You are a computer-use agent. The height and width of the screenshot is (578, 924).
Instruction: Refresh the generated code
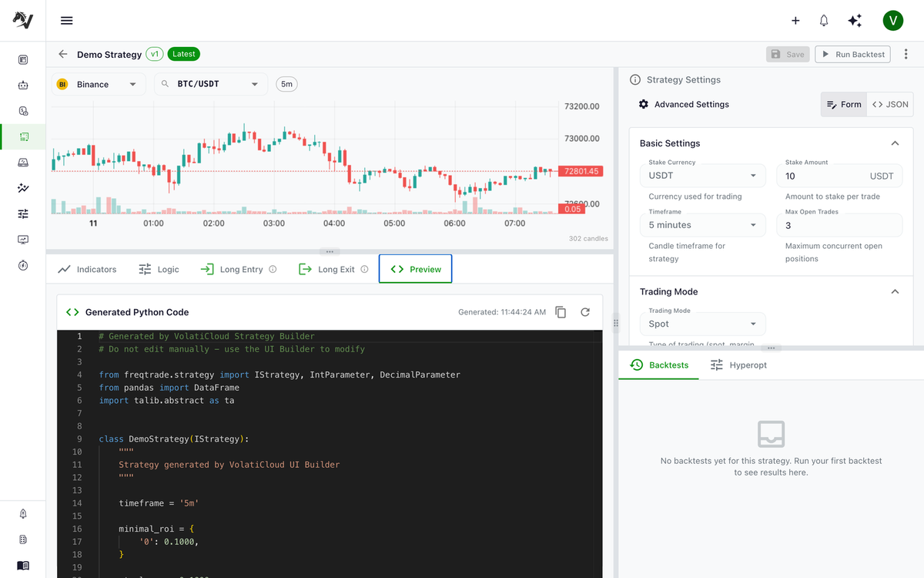[585, 312]
